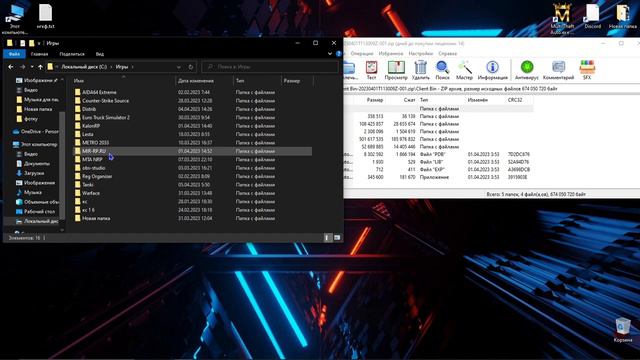Go up one folder level in Explorer
Screen dimensions: 640x360
point(40,67)
